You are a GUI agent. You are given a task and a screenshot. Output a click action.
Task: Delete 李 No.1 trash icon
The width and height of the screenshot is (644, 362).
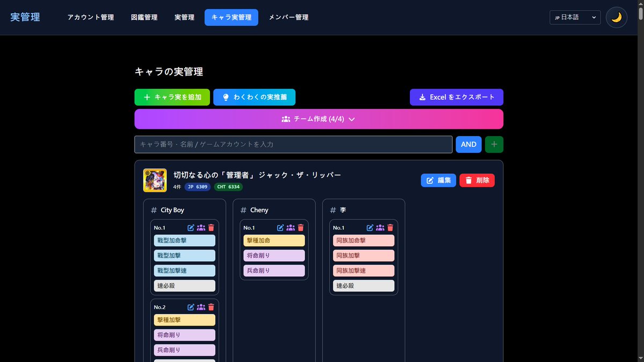390,227
